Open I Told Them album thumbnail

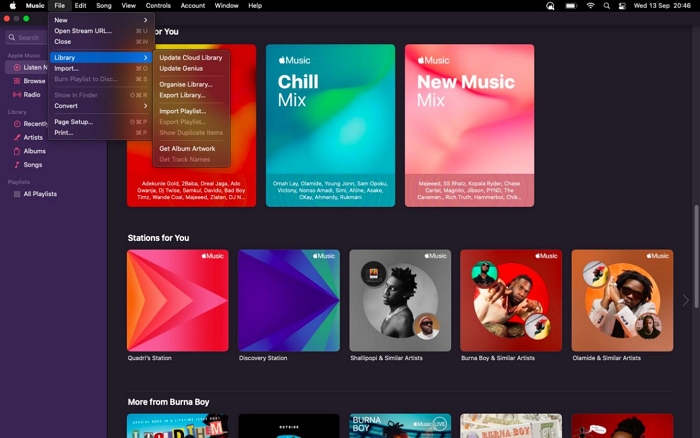[178, 426]
